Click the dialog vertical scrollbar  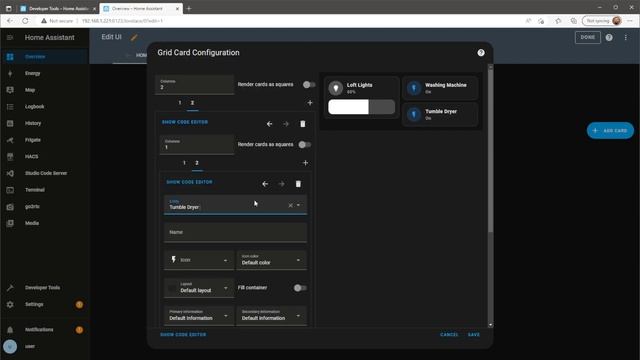[490, 151]
